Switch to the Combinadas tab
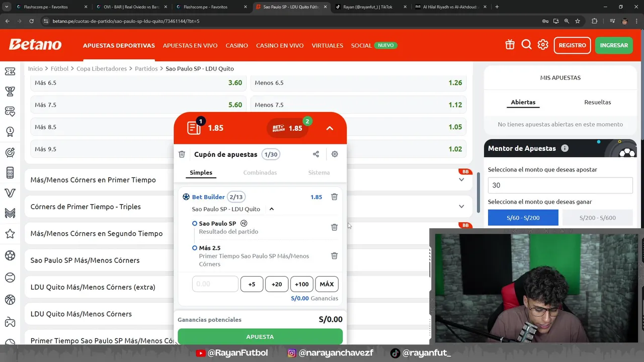This screenshot has width=644, height=362. pos(260,172)
